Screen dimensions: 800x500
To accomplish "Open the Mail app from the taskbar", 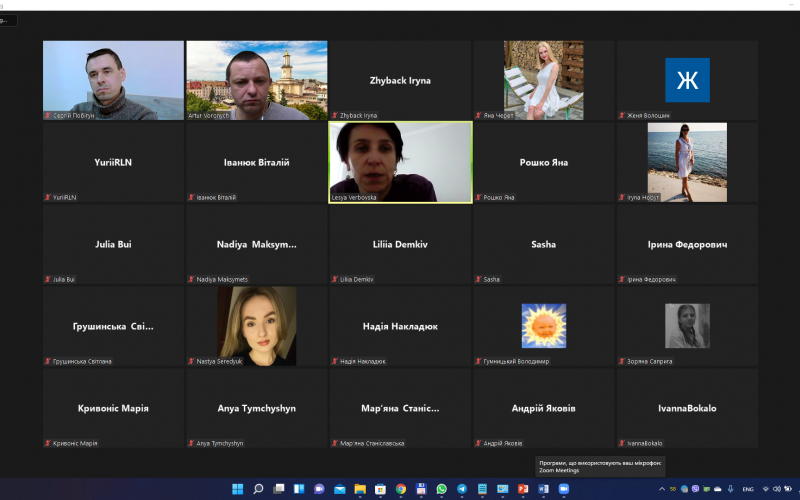I will point(340,489).
